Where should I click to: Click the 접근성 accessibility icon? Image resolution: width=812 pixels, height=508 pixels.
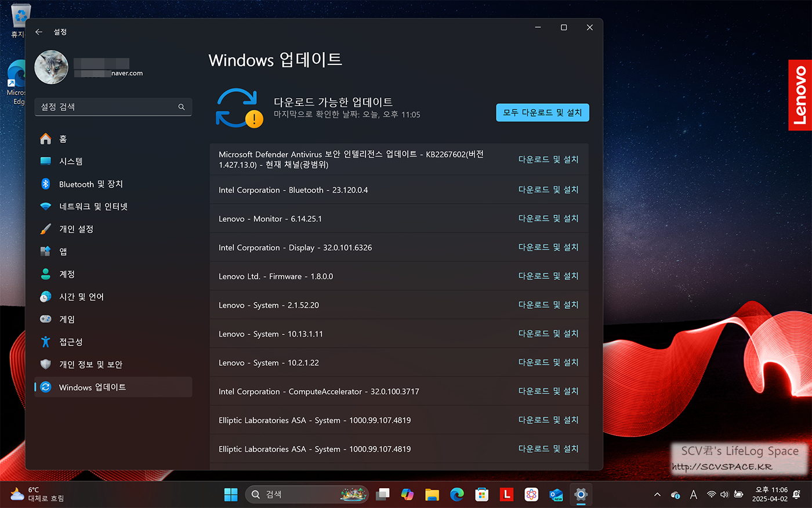point(46,342)
